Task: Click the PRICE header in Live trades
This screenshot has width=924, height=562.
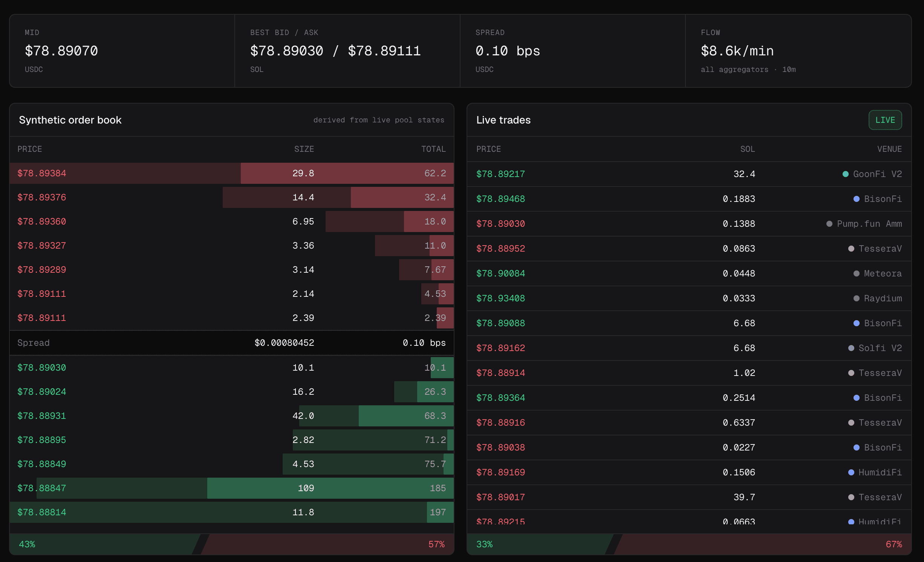Action: [489, 149]
